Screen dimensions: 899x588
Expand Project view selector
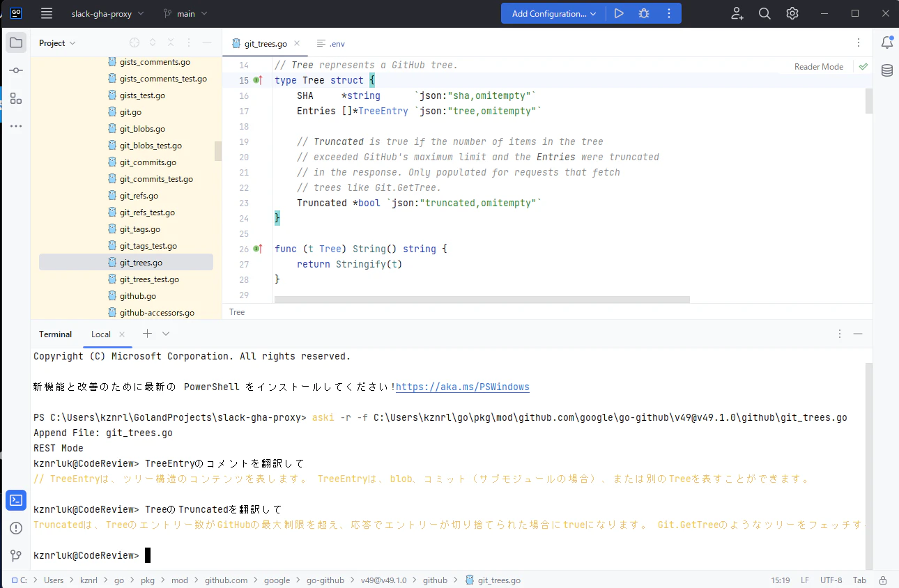(57, 43)
